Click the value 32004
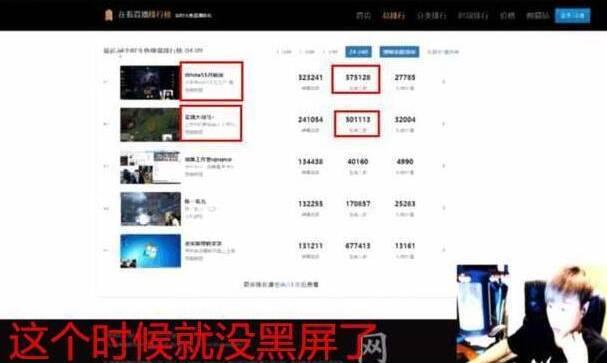Screen dimensions: 607x363 pyautogui.click(x=405, y=120)
